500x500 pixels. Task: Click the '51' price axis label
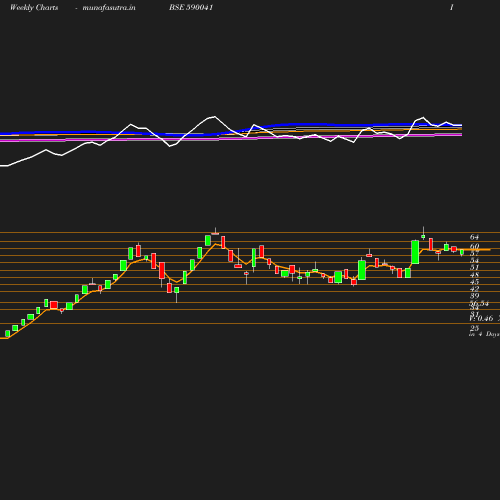coord(474,267)
